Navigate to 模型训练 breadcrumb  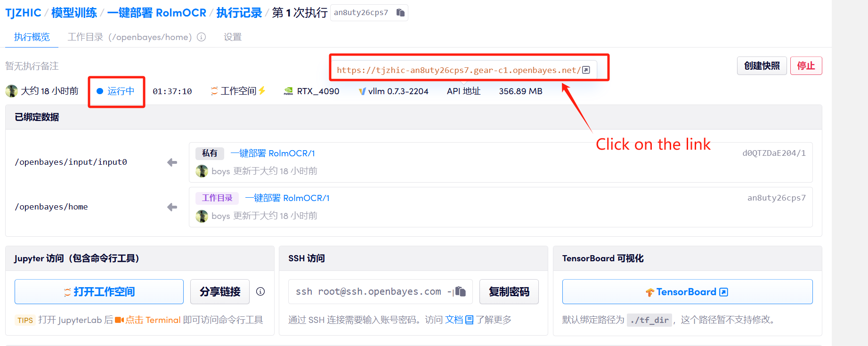(x=74, y=13)
